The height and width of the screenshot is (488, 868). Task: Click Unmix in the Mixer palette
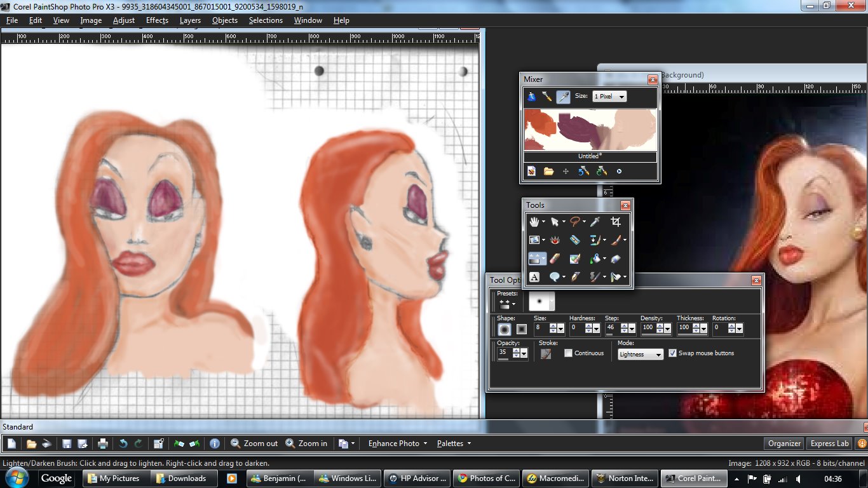tap(583, 172)
